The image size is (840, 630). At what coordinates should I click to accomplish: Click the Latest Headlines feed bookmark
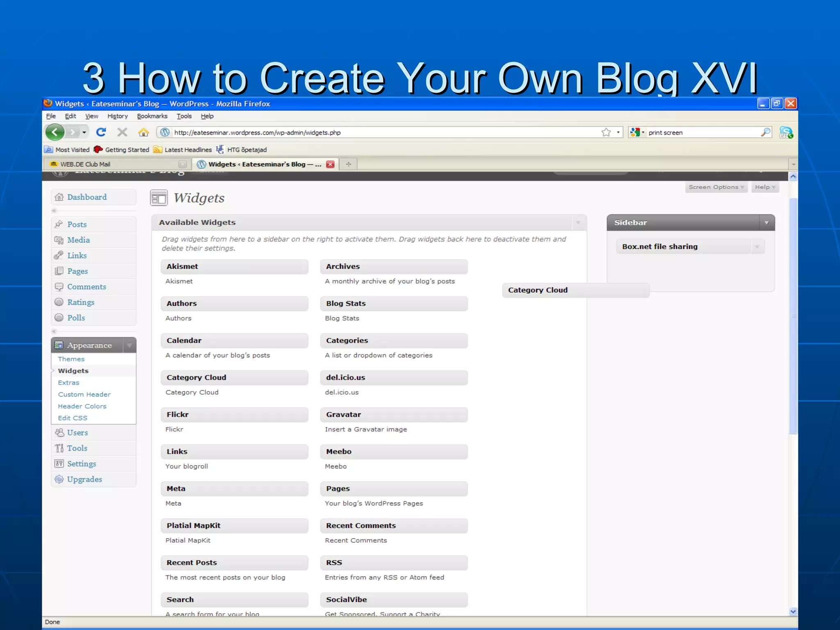click(x=183, y=150)
